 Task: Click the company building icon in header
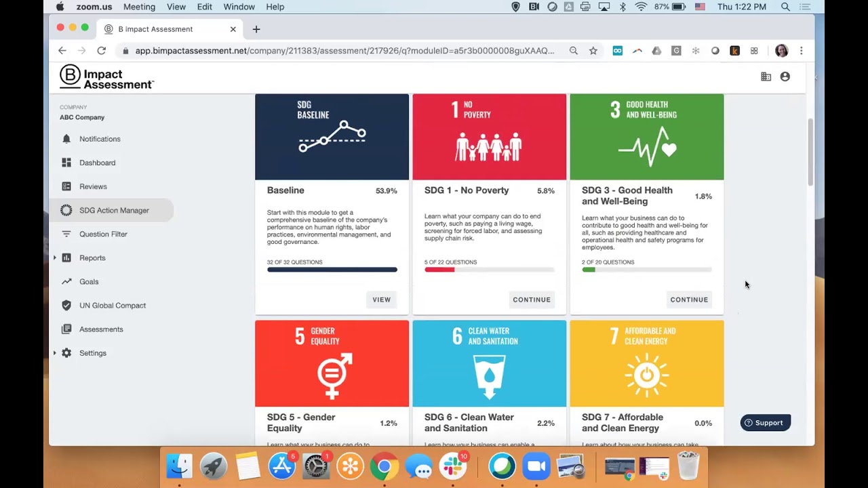766,77
